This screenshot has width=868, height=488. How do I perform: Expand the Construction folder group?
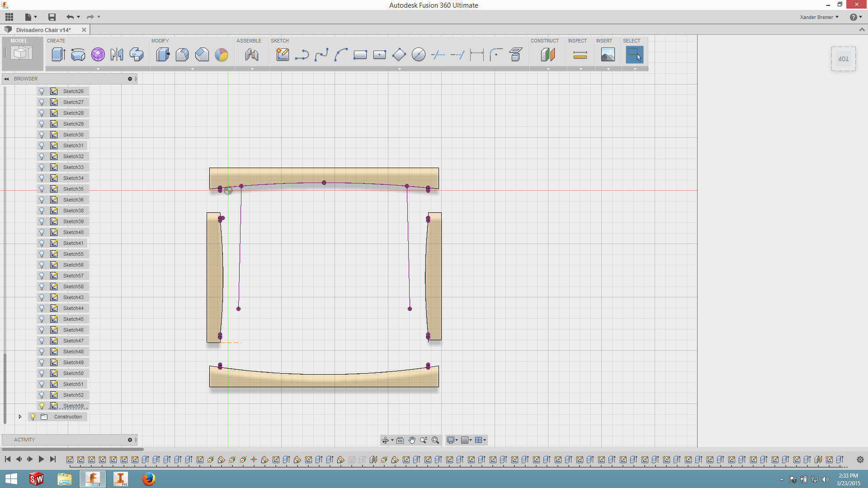pos(20,417)
